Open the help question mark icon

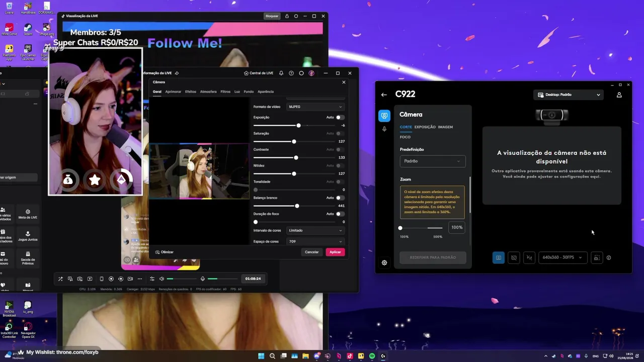[x=291, y=73]
